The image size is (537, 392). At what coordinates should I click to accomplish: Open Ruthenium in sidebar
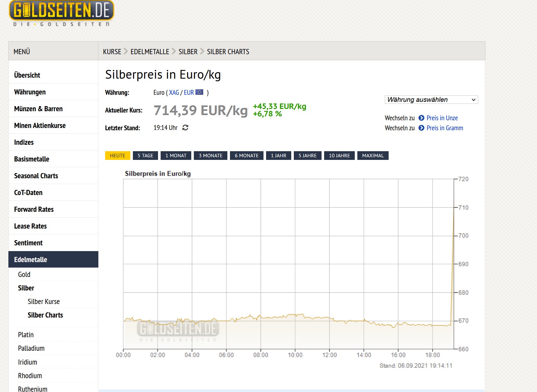point(33,389)
